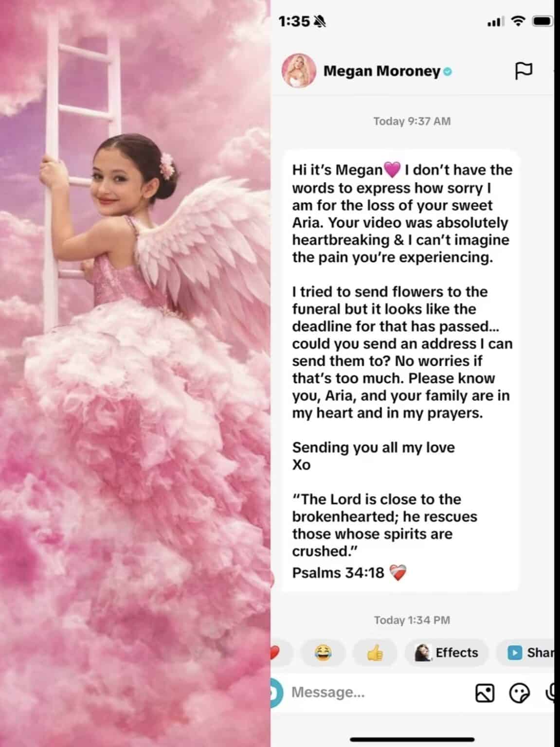The height and width of the screenshot is (747, 560).
Task: Open Megan Moroney's profile picture
Action: tap(299, 71)
